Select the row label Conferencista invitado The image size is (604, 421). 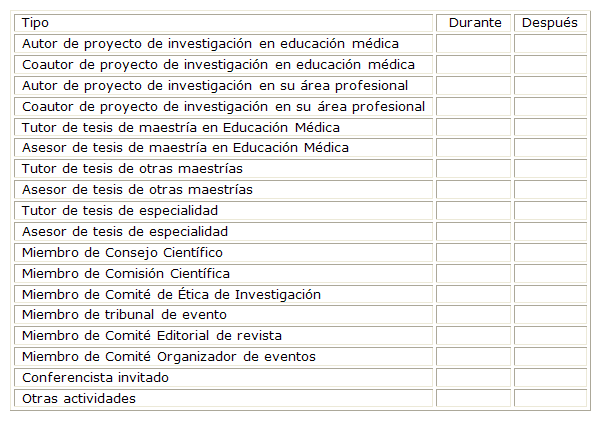pos(95,377)
